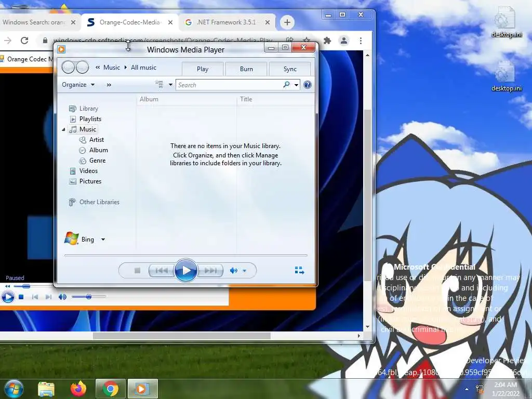
Task: Switch to the Windows Search Chrome tab
Action: coord(34,22)
